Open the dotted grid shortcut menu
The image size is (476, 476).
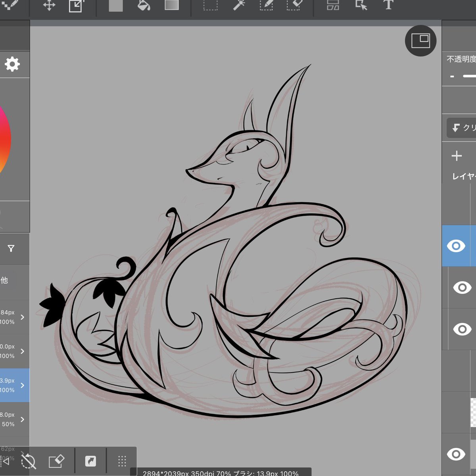[x=122, y=461]
